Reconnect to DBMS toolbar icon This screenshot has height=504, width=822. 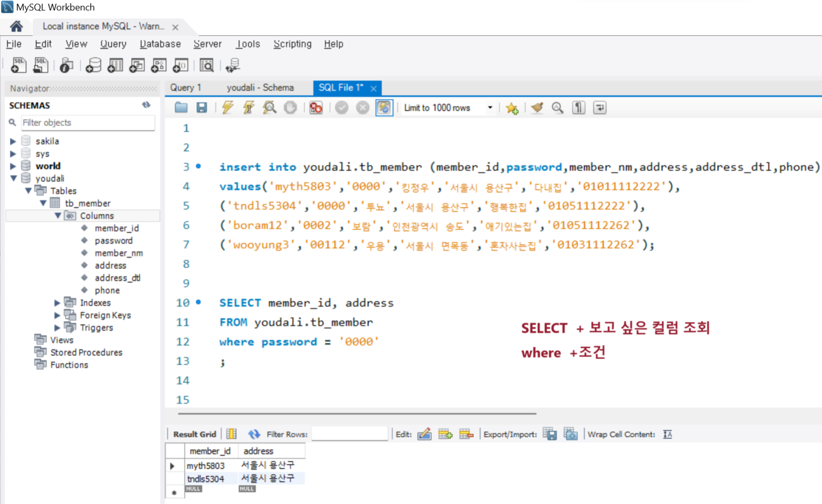click(x=233, y=65)
